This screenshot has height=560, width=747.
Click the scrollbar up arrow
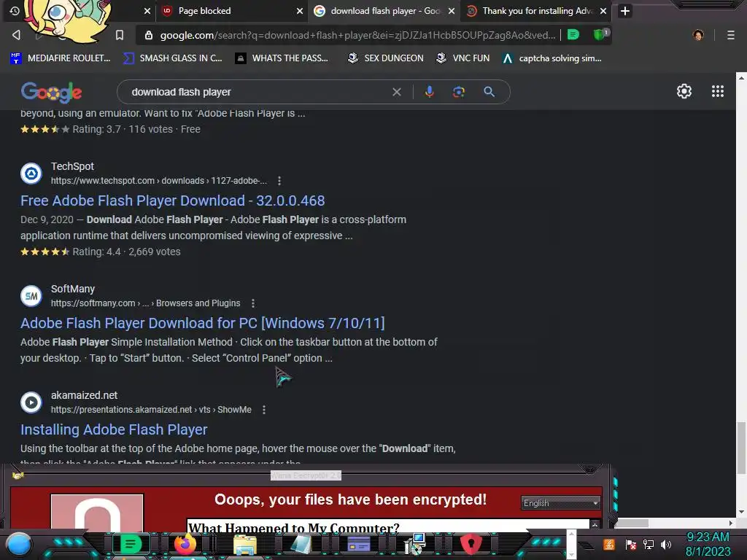coord(741,77)
